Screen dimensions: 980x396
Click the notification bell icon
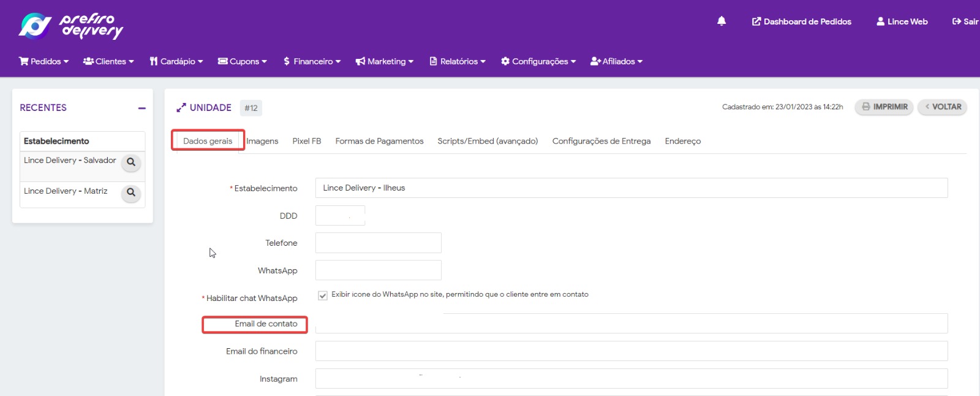(x=722, y=21)
